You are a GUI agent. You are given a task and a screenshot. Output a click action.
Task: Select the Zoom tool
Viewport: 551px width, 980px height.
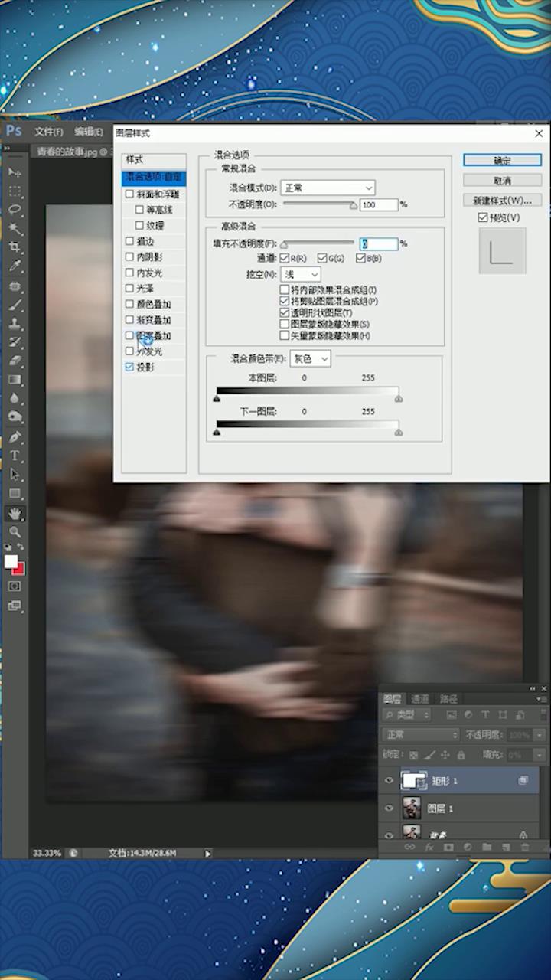coord(15,531)
